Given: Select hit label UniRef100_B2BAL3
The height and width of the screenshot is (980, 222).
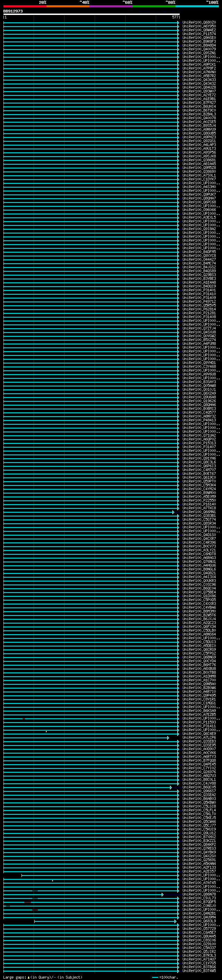Looking at the screenshot, I should (199, 114).
